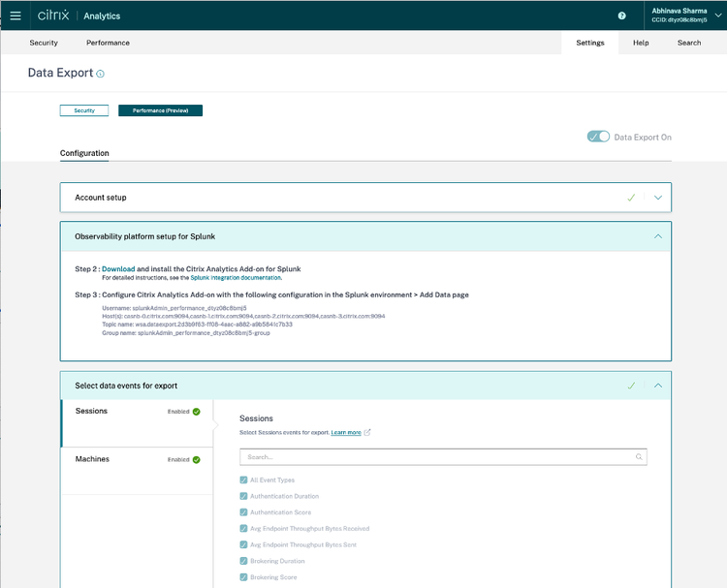This screenshot has width=727, height=588.
Task: Collapse the Select data events for export section
Action: (658, 386)
